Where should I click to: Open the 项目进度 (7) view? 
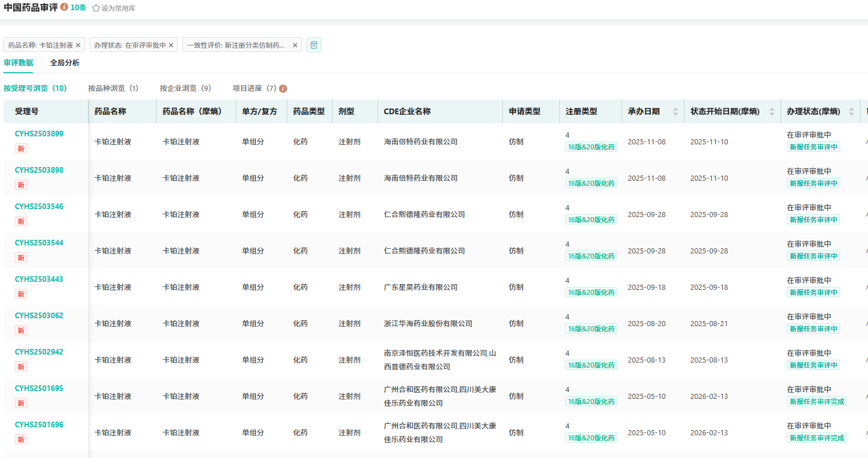tap(254, 89)
